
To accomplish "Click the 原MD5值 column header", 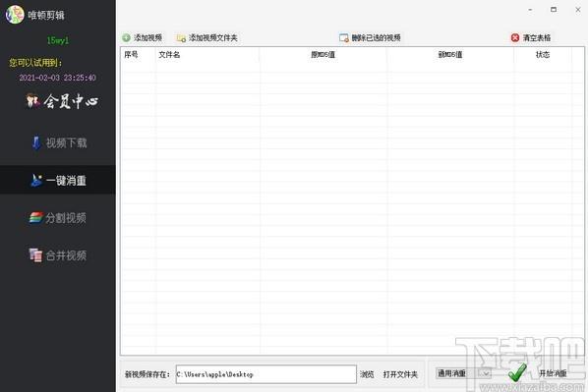I will coord(323,55).
